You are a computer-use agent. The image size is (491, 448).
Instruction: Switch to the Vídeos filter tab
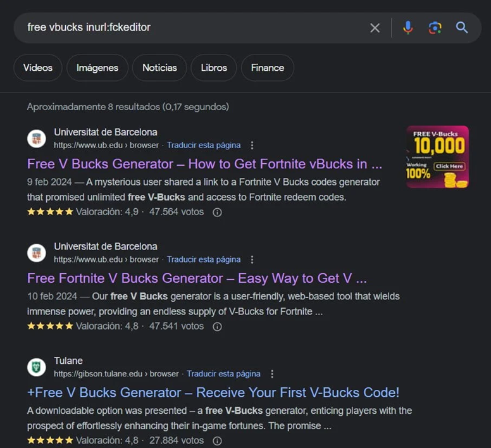pos(38,68)
